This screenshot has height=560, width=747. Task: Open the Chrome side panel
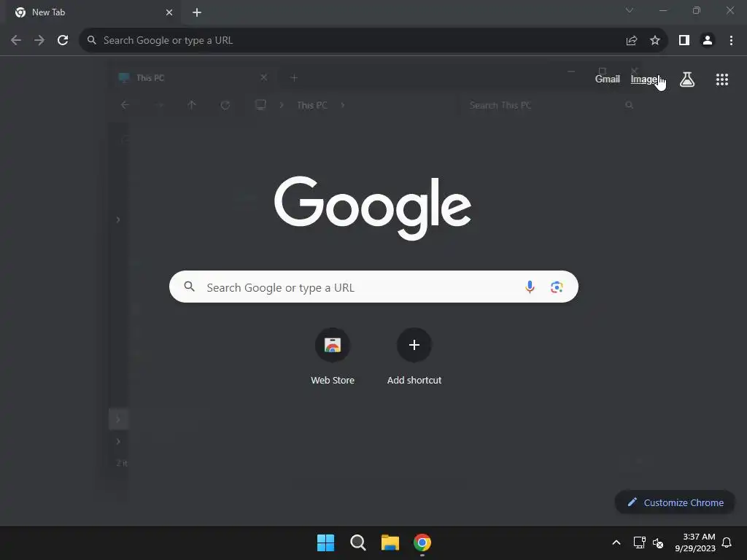point(684,41)
